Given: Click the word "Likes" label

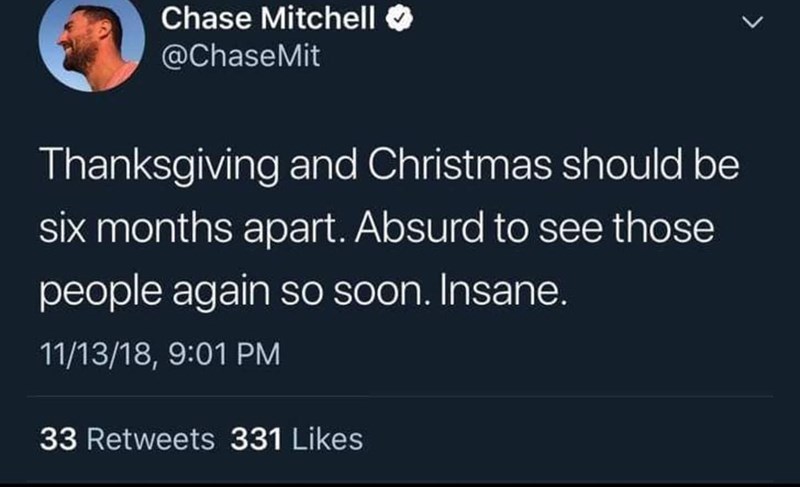Looking at the screenshot, I should [330, 438].
